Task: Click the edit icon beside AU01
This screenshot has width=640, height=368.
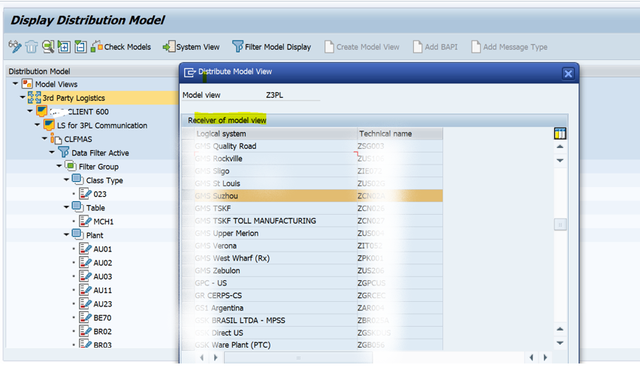Action: tap(85, 248)
